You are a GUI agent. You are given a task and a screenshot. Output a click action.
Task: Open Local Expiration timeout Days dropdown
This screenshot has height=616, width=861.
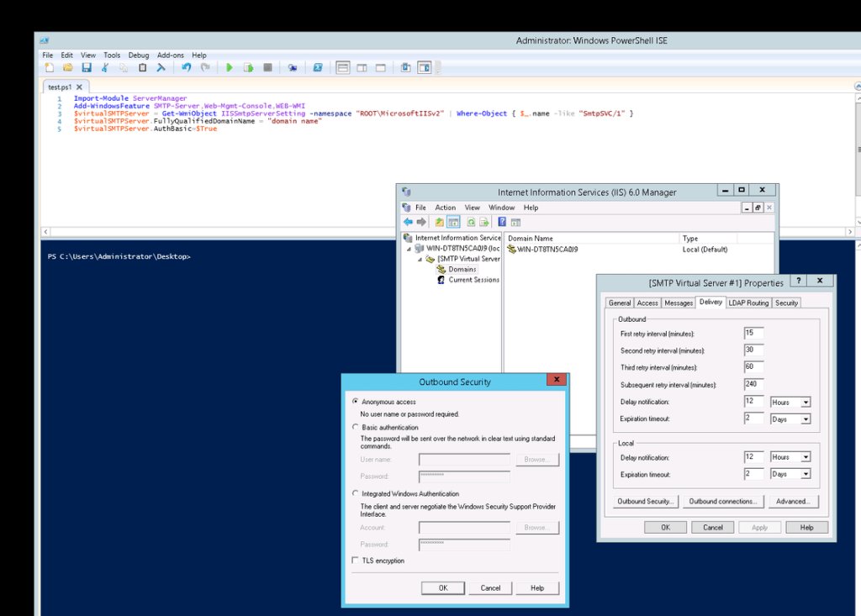coord(806,474)
